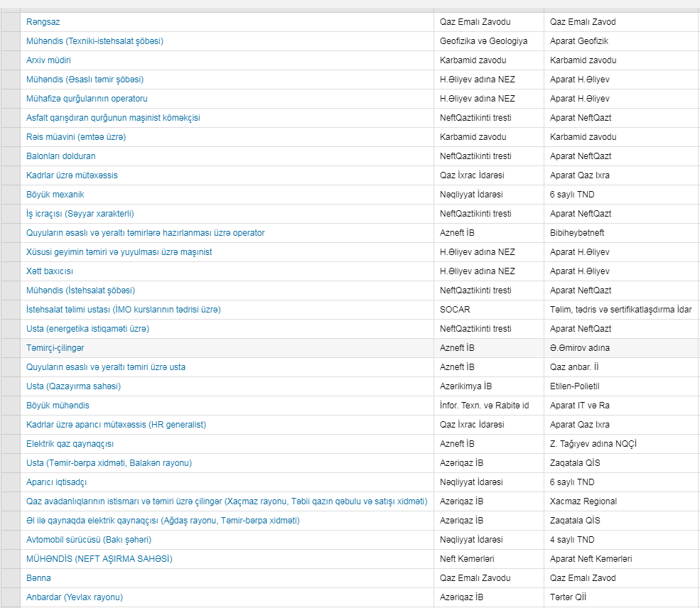
Task: Open Usta (energetika istiqaməti üzrə) link
Action: (x=87, y=329)
